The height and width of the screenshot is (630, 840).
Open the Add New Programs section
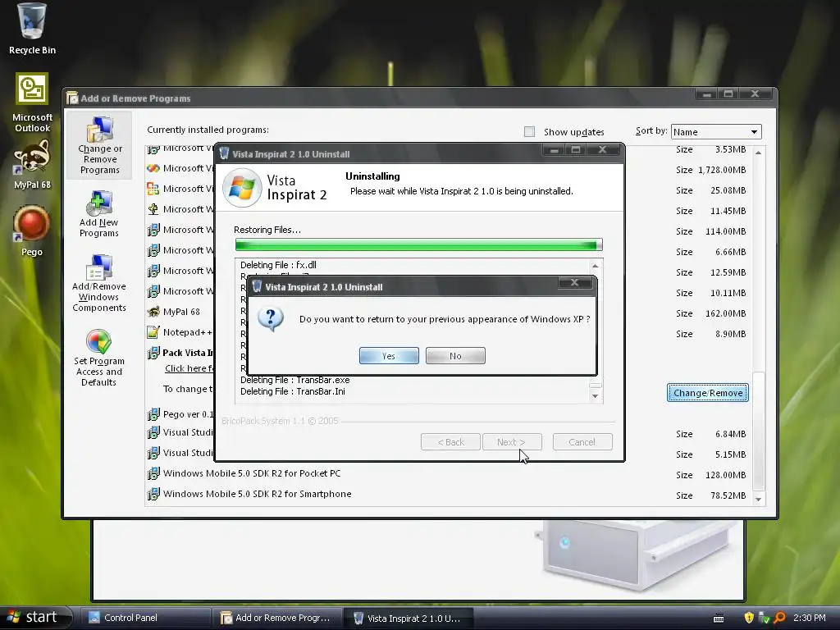click(x=99, y=214)
